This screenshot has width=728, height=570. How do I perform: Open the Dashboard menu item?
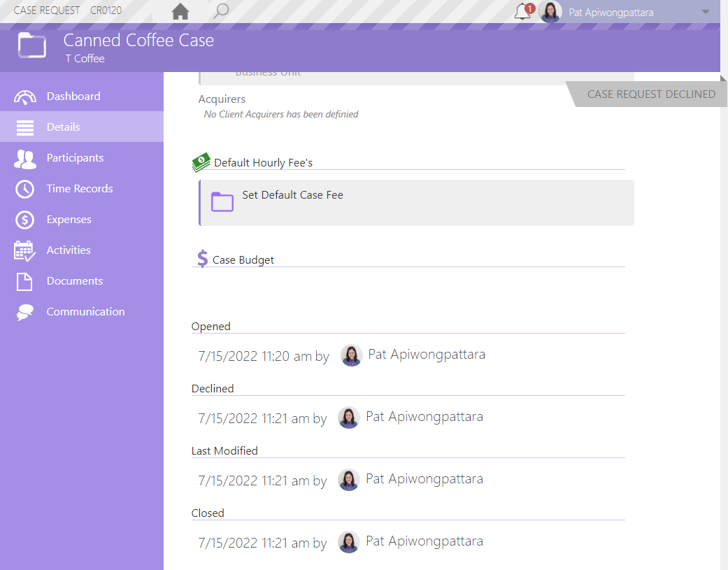click(82, 96)
